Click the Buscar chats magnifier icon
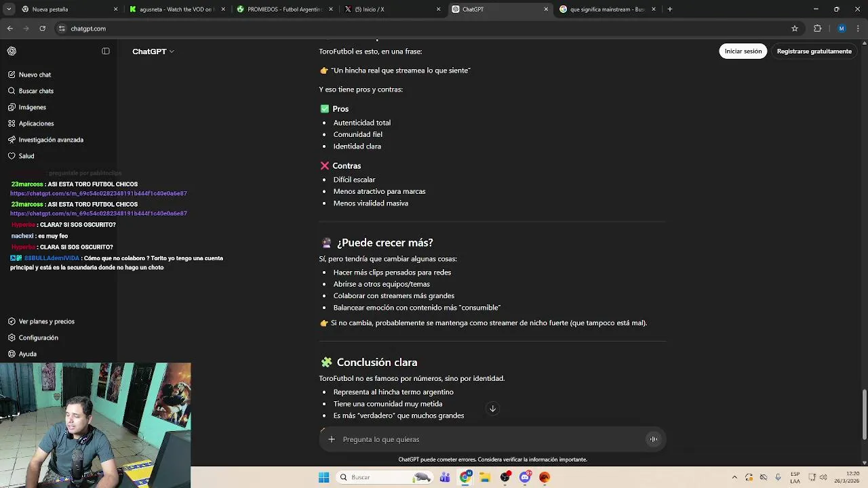868x488 pixels. tap(12, 91)
